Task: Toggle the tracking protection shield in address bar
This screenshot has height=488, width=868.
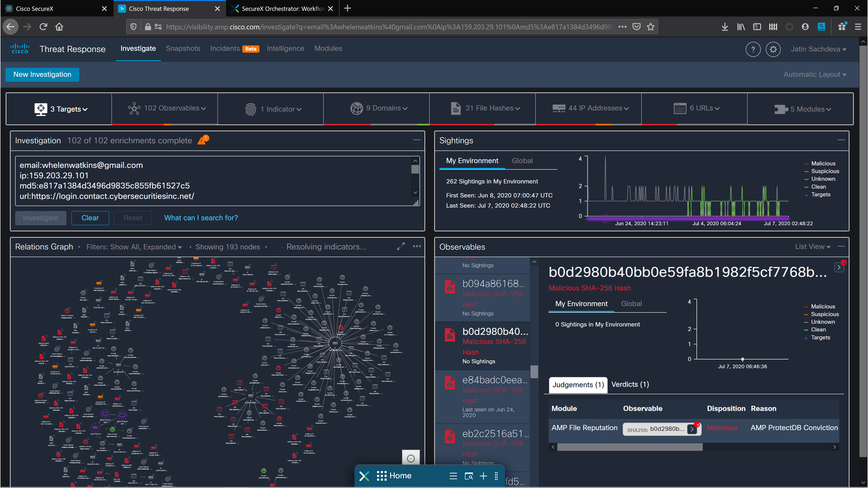Action: click(133, 27)
